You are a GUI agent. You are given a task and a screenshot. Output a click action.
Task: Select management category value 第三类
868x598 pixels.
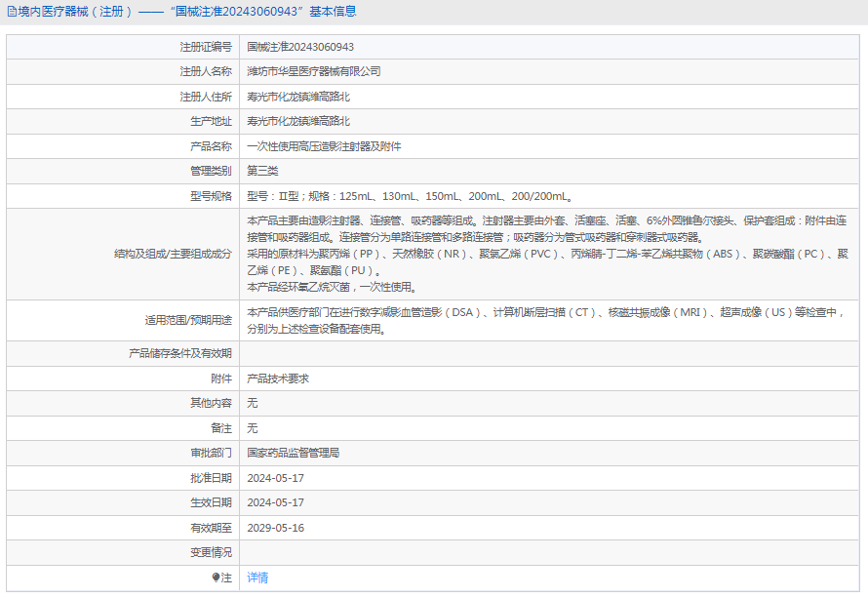click(x=262, y=171)
